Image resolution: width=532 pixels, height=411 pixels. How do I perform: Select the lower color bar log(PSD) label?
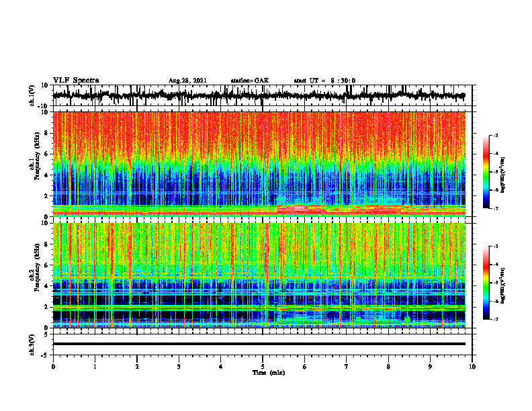click(503, 285)
